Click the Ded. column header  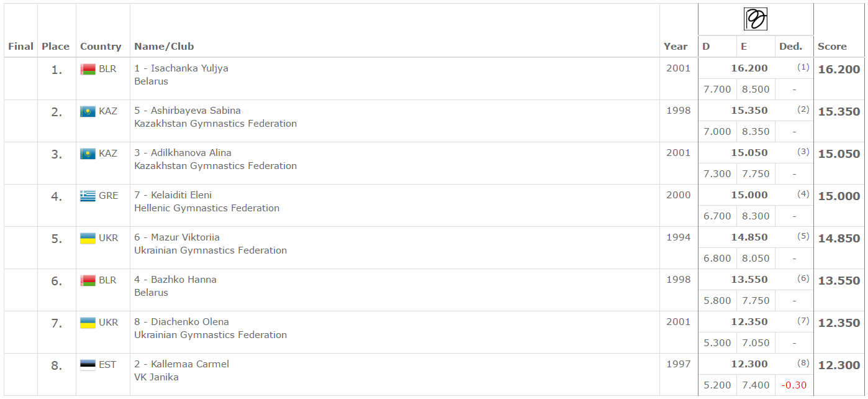tap(791, 47)
